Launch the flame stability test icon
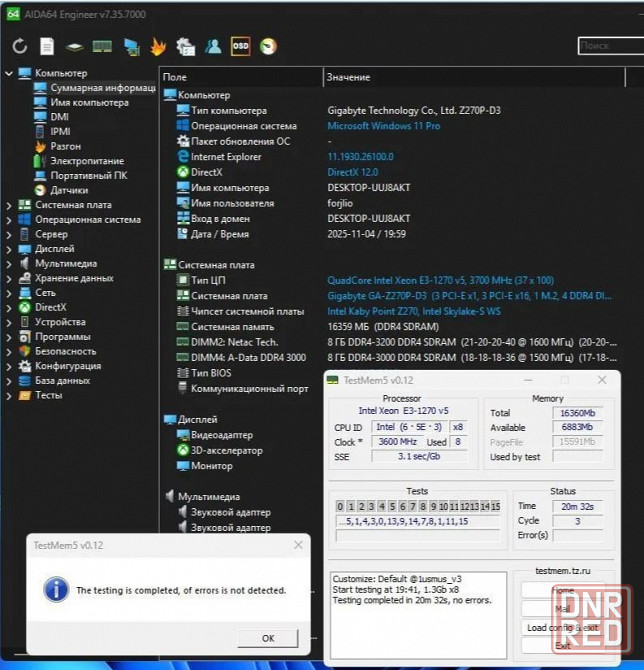This screenshot has width=644, height=670. pos(158,46)
